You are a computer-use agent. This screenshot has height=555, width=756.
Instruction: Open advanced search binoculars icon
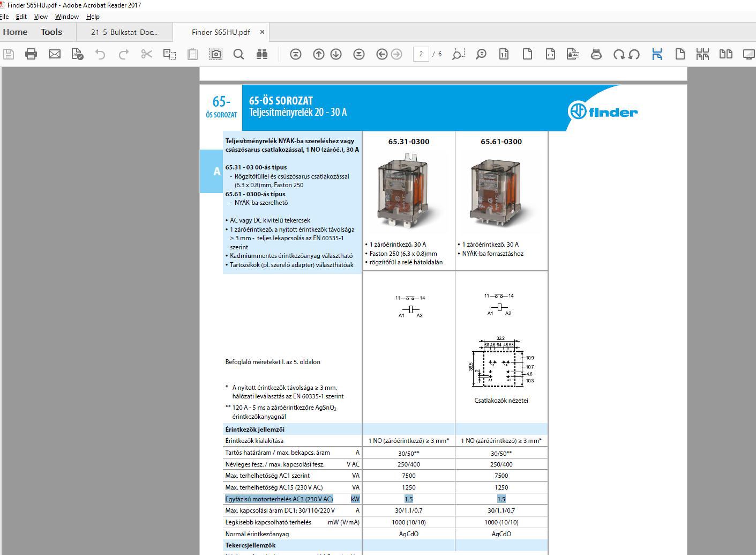(262, 54)
